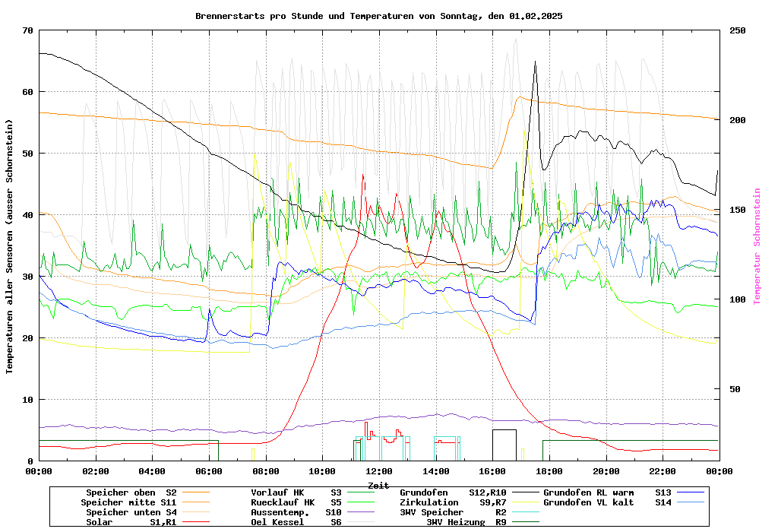
Task: Click the orange Speicher oben S2 legend line
Action: coord(202,492)
